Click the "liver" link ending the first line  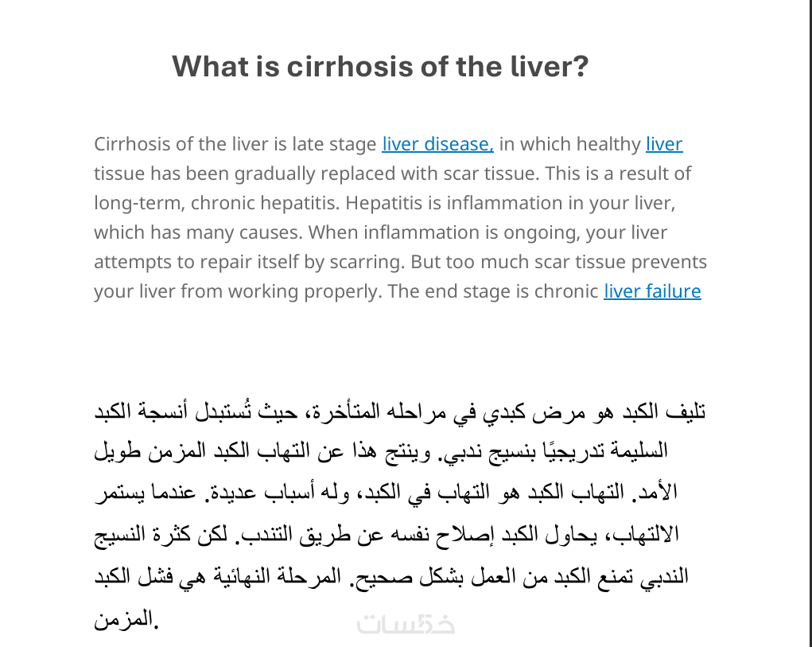[x=664, y=144]
